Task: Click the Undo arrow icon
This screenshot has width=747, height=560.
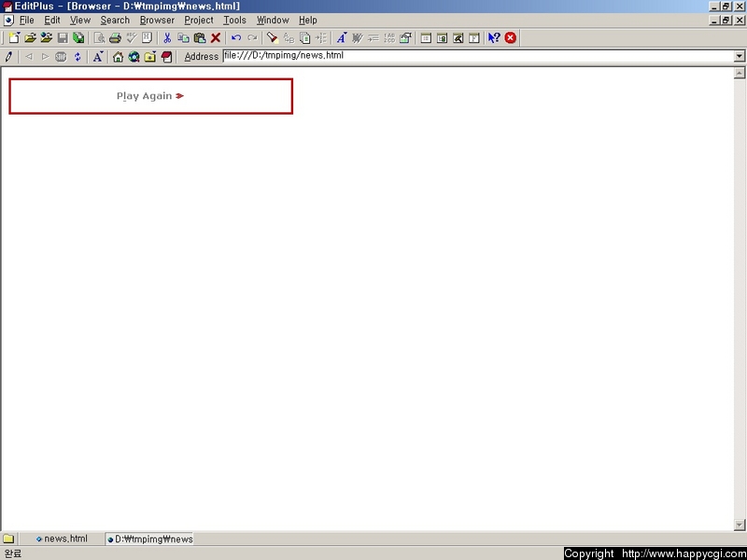Action: coord(236,37)
